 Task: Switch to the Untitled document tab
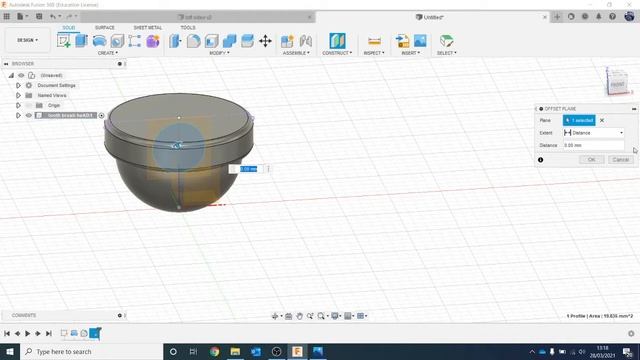point(433,17)
